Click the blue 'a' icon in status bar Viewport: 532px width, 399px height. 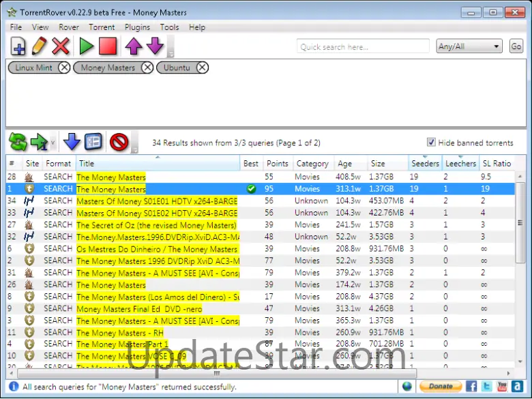click(517, 386)
